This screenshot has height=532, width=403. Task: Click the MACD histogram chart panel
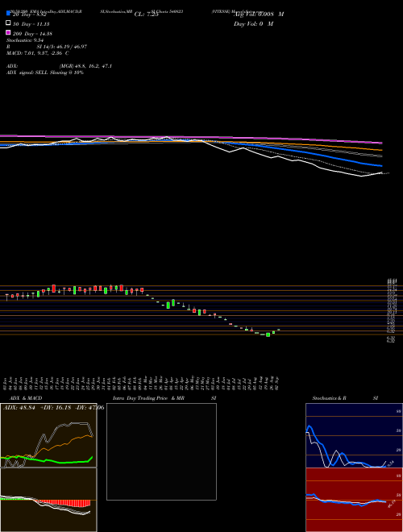[x=48, y=500]
